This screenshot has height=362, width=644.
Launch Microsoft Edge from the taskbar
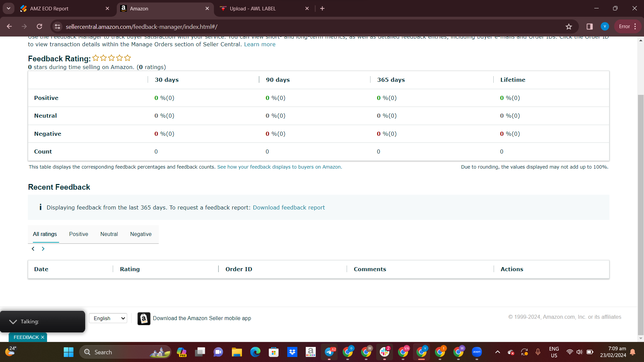255,352
